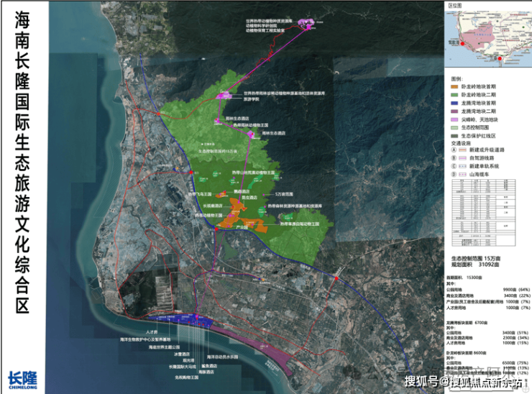Click the 长隆国际大马戏 map label

point(183,367)
